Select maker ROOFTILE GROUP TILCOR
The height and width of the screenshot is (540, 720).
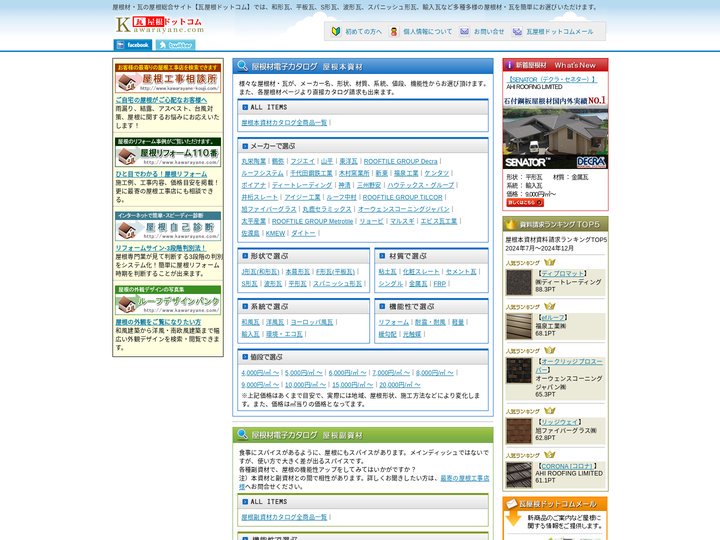(x=403, y=197)
